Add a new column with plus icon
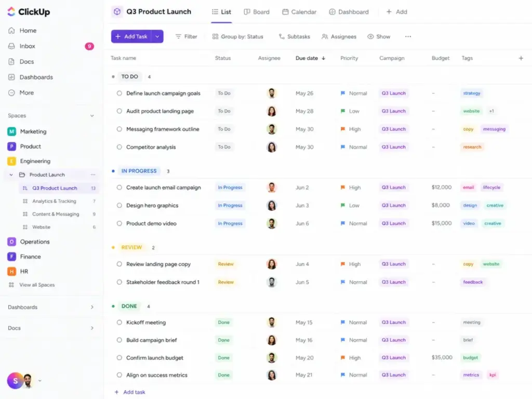This screenshot has height=399, width=532. 521,58
